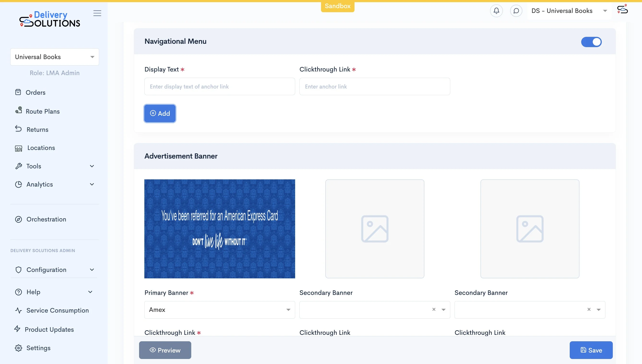
Task: Open the Universal Books tenant dropdown
Action: (x=55, y=57)
